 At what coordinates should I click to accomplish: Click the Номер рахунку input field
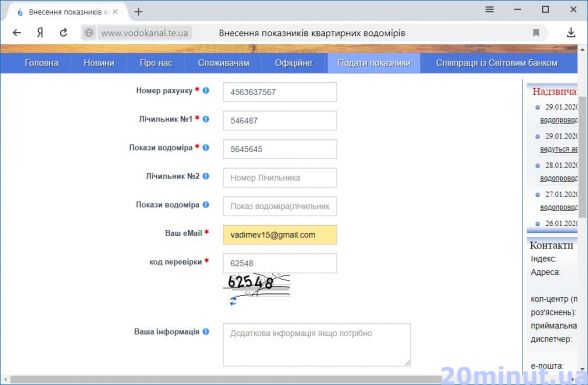pyautogui.click(x=280, y=92)
